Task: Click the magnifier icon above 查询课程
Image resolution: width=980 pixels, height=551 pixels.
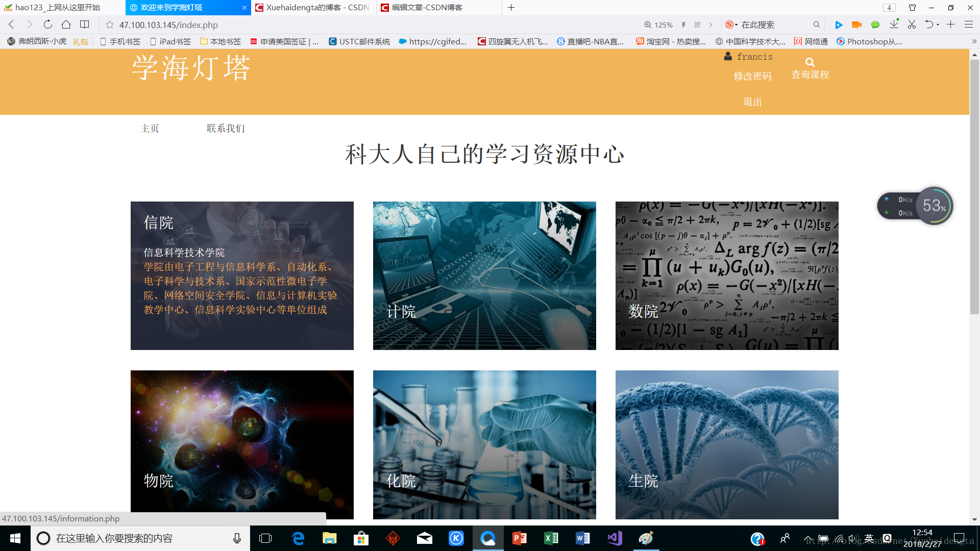Action: click(810, 62)
